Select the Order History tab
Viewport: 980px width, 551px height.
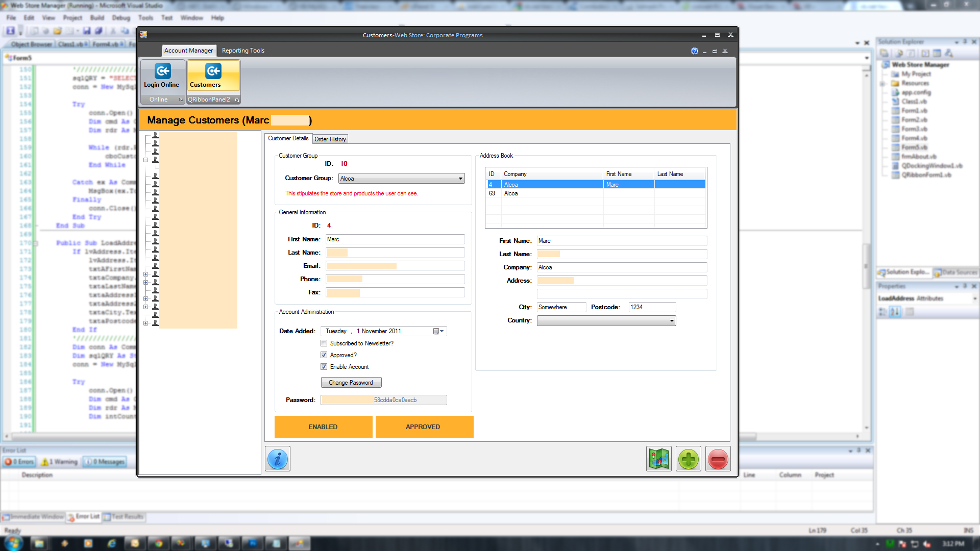point(330,139)
